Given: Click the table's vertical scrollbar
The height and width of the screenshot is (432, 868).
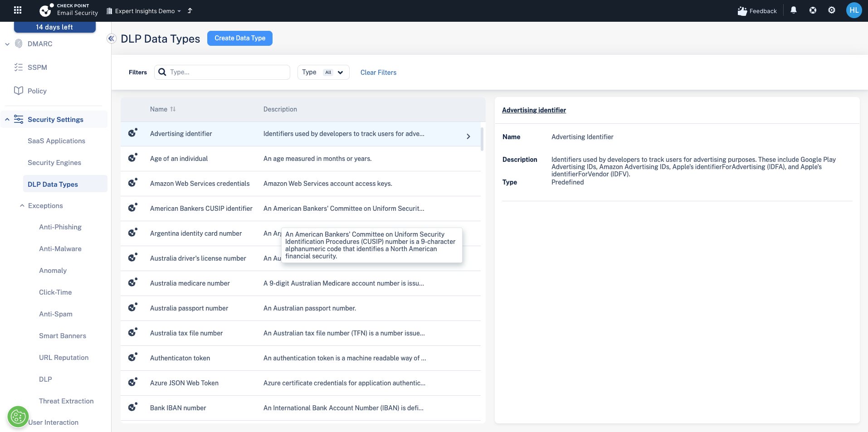Looking at the screenshot, I should 482,139.
